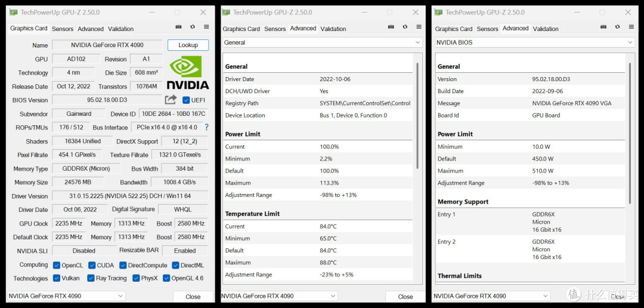Click the Default power value 450.0 W
The width and height of the screenshot is (644, 308).
pyautogui.click(x=543, y=159)
